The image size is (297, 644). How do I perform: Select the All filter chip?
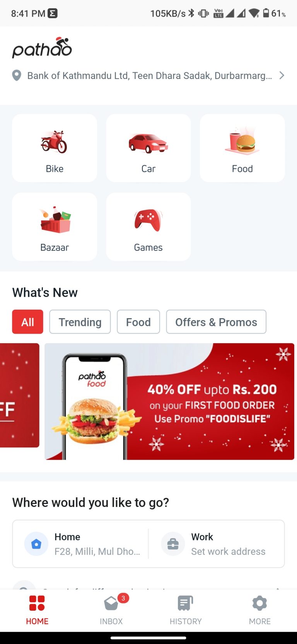point(28,322)
